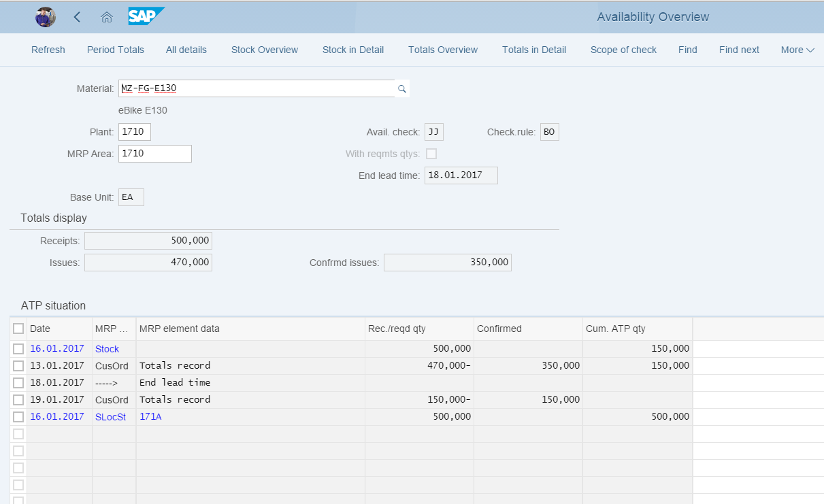Toggle the With reqmts qtys checkbox
824x504 pixels.
point(432,154)
